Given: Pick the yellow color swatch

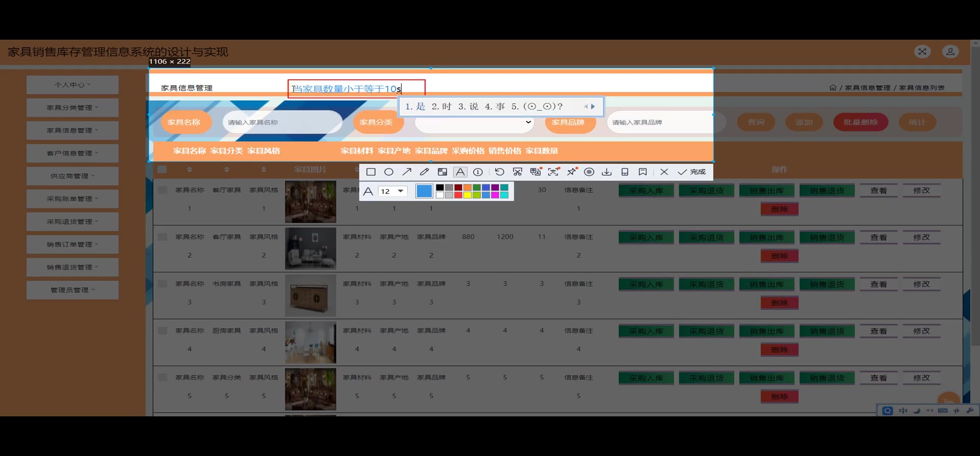Looking at the screenshot, I should 468,195.
